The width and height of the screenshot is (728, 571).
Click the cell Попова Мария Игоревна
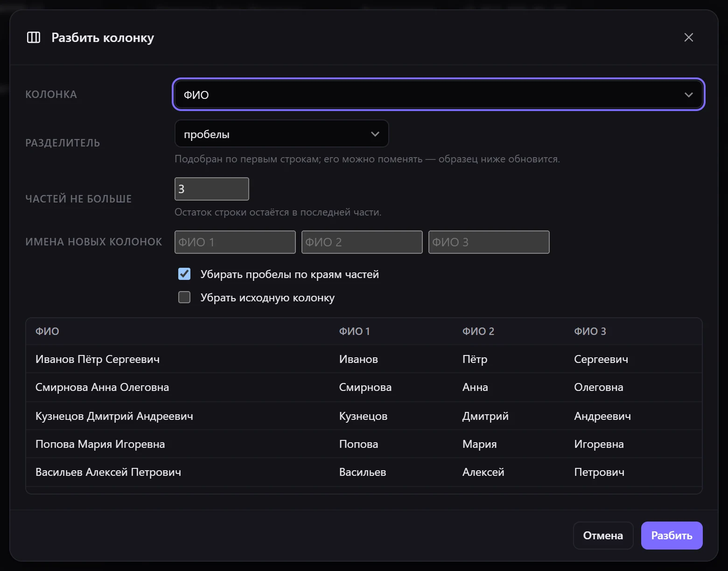coord(100,444)
